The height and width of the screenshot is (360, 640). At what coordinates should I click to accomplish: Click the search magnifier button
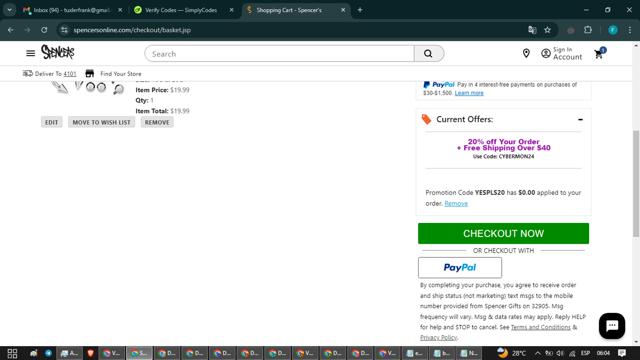(428, 53)
